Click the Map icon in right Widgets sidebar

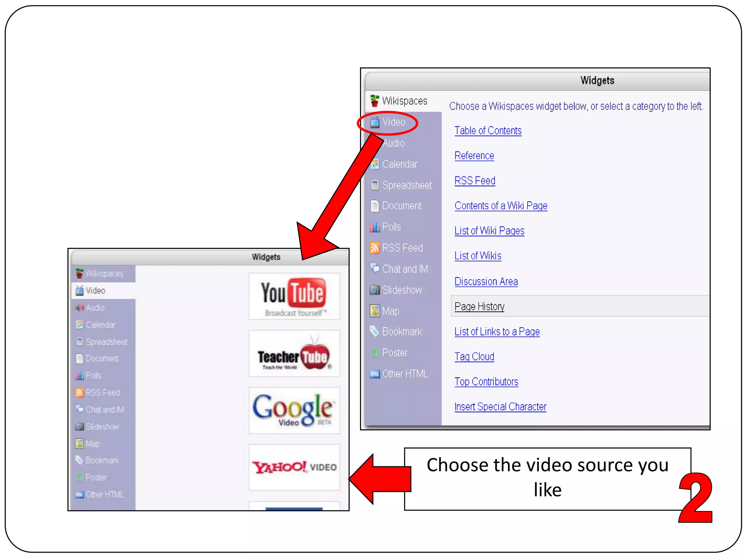[x=375, y=311]
